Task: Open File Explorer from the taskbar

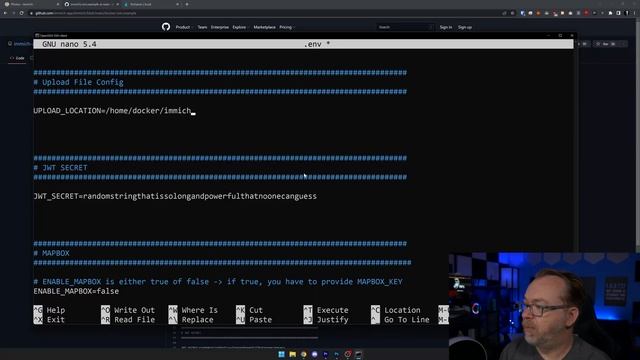Action: 292,354
